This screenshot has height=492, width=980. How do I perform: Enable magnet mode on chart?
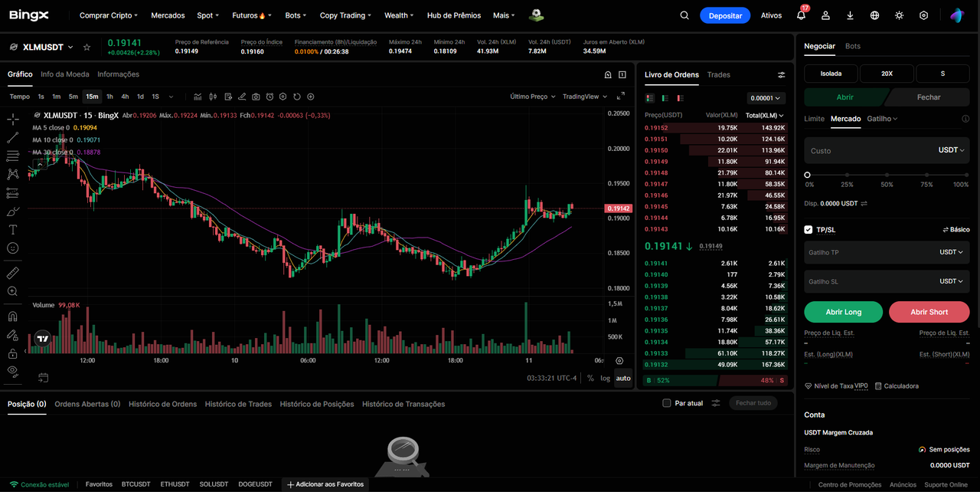click(x=12, y=317)
